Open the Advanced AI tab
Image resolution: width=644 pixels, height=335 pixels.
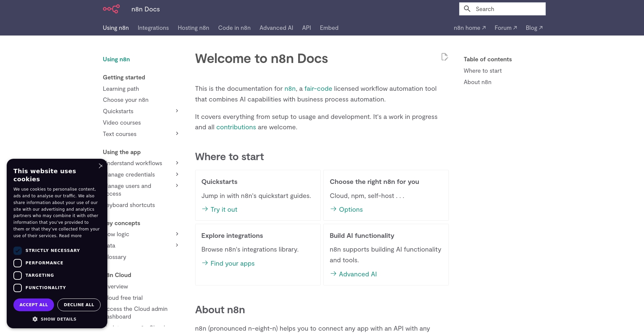pyautogui.click(x=276, y=28)
